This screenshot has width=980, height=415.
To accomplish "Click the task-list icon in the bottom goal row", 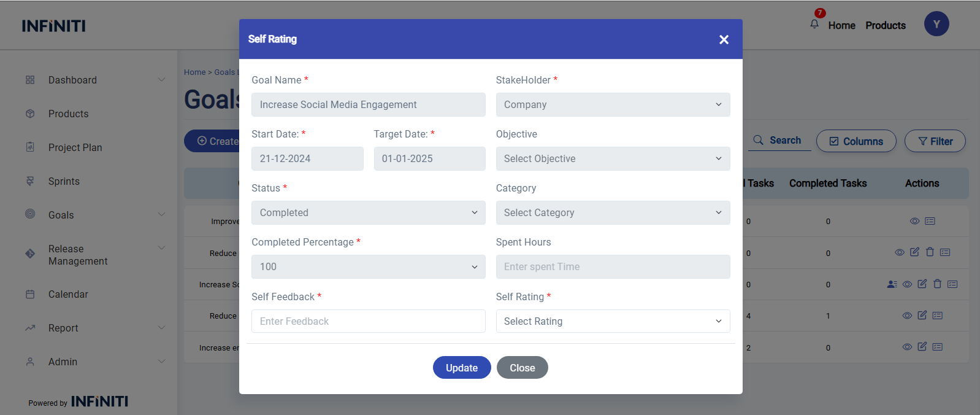I will [x=938, y=347].
